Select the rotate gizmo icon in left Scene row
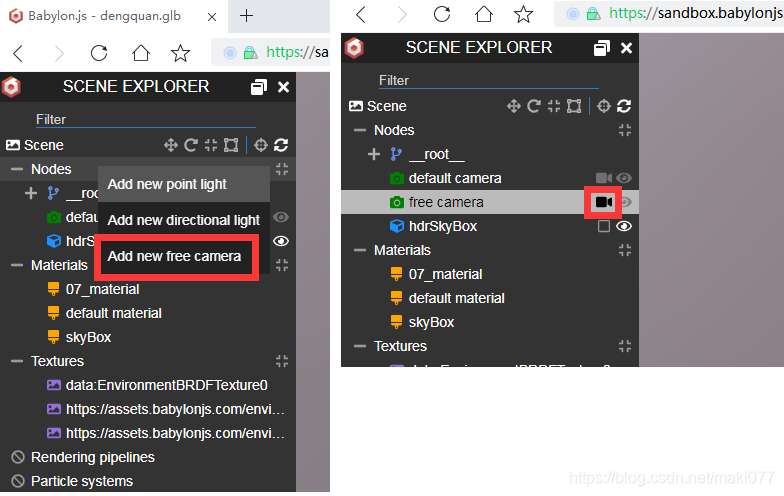Viewport: 784px width, 496px height. [x=190, y=145]
